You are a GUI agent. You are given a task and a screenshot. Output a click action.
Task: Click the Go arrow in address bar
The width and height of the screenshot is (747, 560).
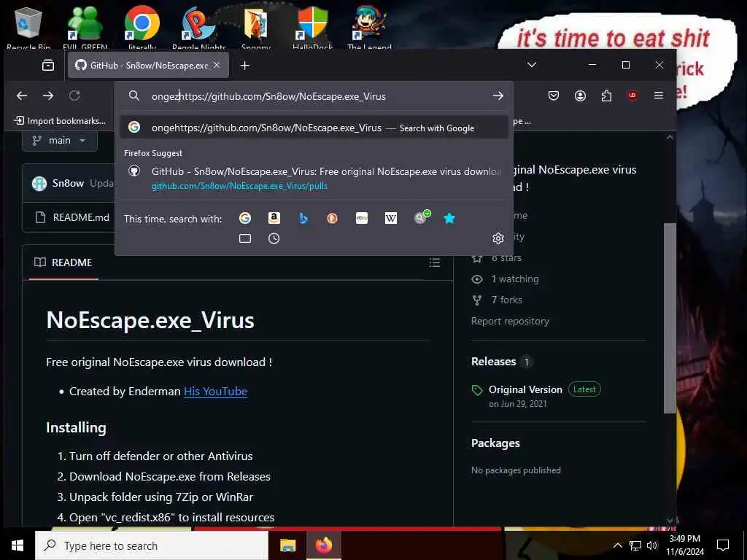[498, 96]
